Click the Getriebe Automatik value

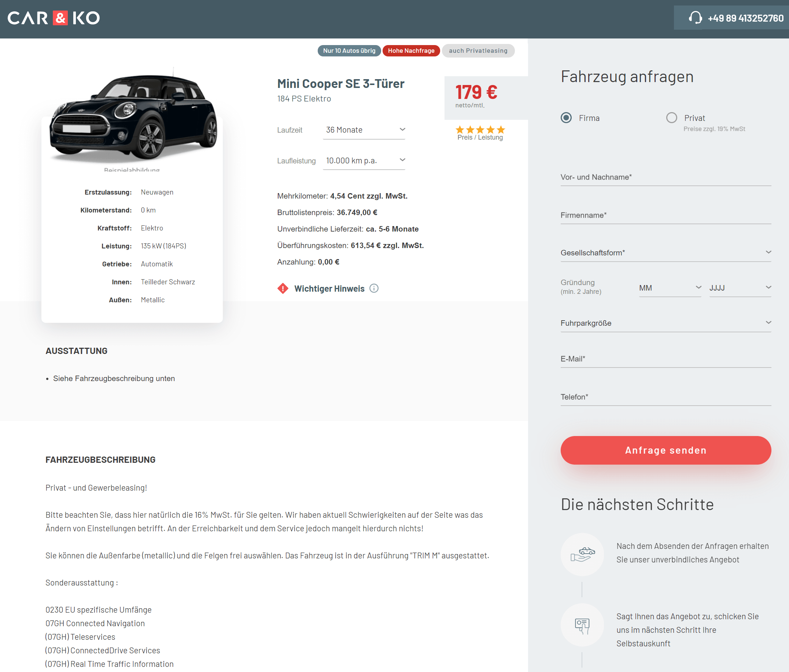tap(156, 264)
